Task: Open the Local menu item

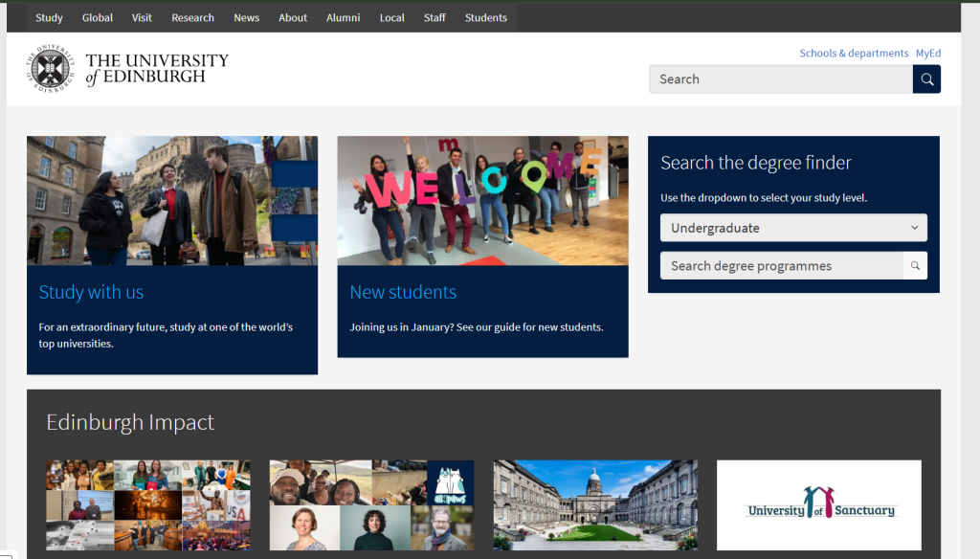Action: (391, 17)
